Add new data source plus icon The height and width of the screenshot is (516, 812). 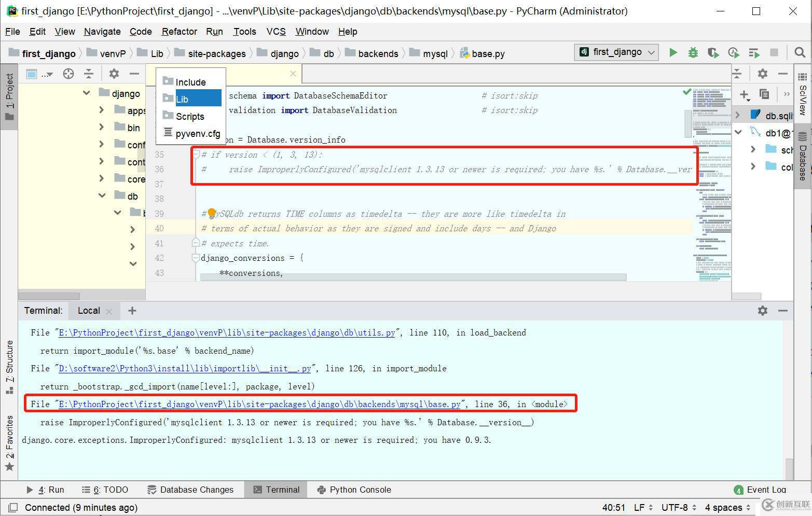coord(744,94)
